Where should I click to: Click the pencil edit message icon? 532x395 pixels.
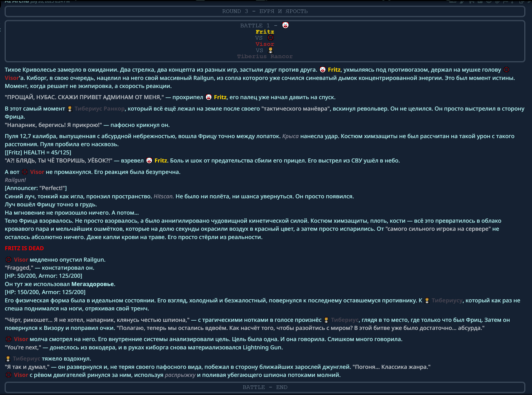pos(529,2)
